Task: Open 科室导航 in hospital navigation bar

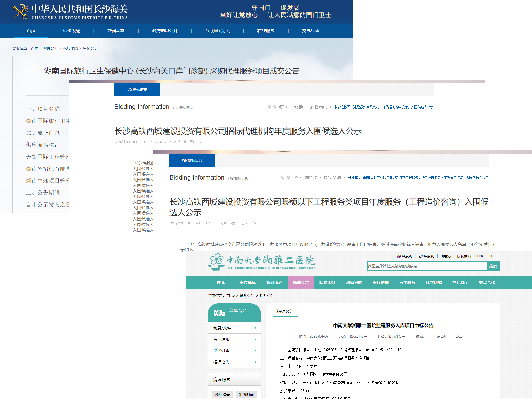Action: coord(354,282)
